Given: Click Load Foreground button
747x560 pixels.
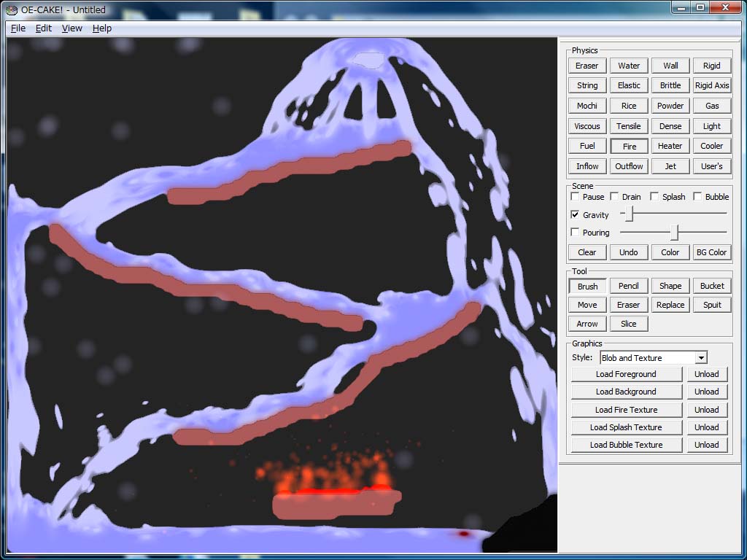Looking at the screenshot, I should (x=626, y=374).
